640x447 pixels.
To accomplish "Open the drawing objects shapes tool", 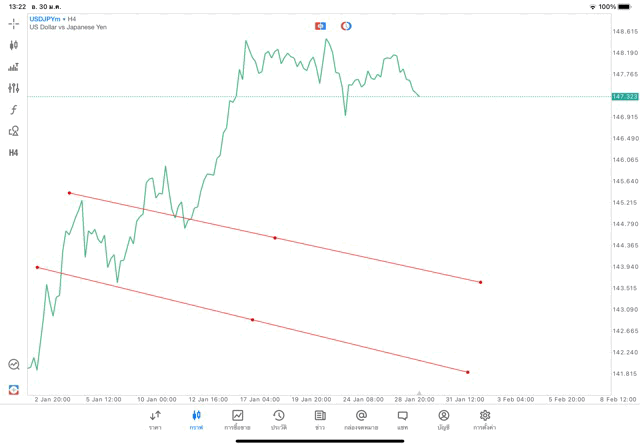I will pos(14,130).
